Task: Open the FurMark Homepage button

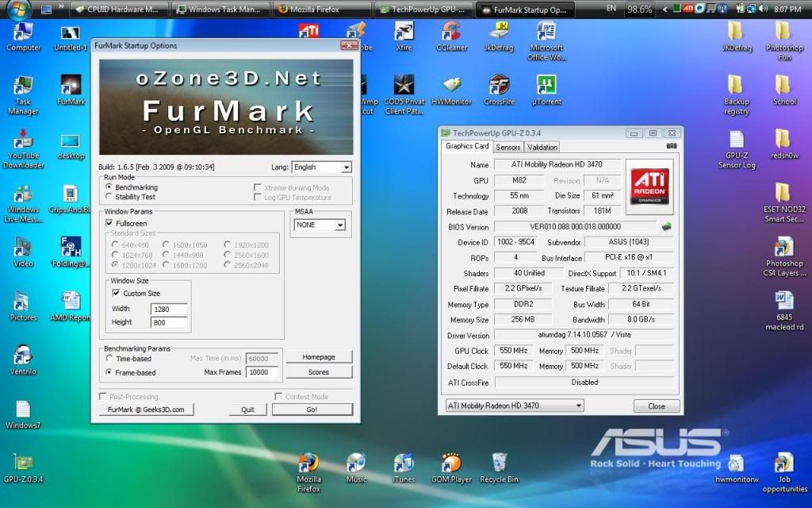Action: tap(319, 357)
